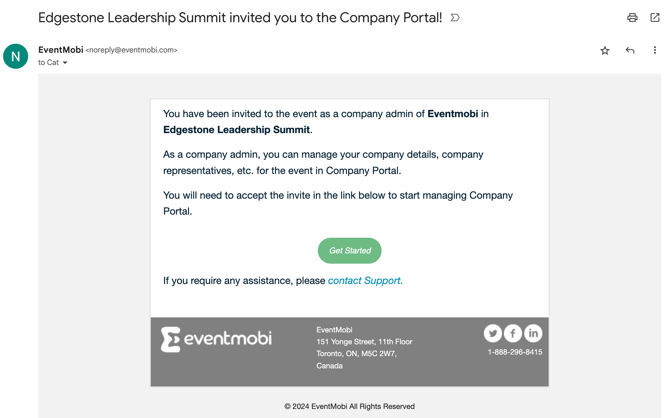Viewport: 670px width, 418px height.
Task: Open the three-dot more options menu
Action: (x=655, y=50)
